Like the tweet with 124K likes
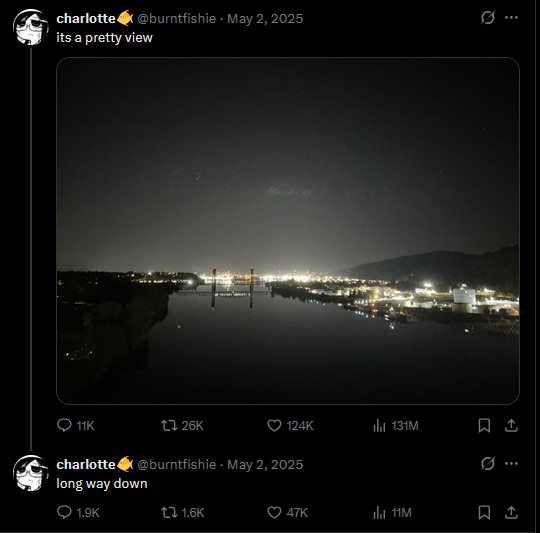 point(290,426)
